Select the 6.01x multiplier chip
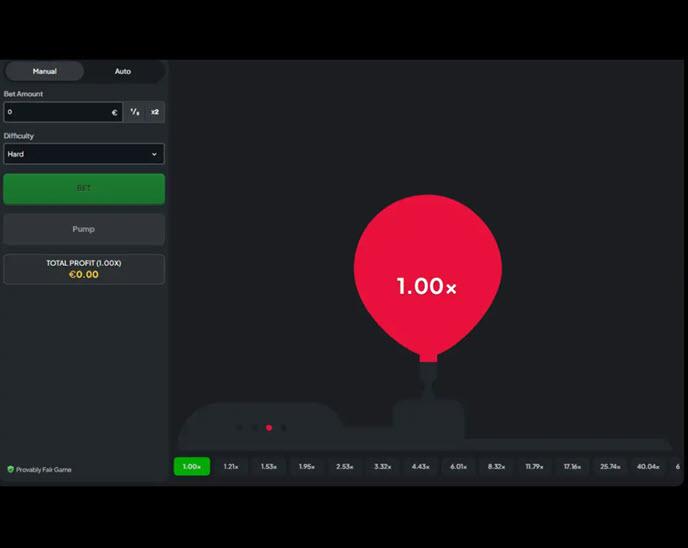Screen dimensions: 688x548 pyautogui.click(x=458, y=467)
